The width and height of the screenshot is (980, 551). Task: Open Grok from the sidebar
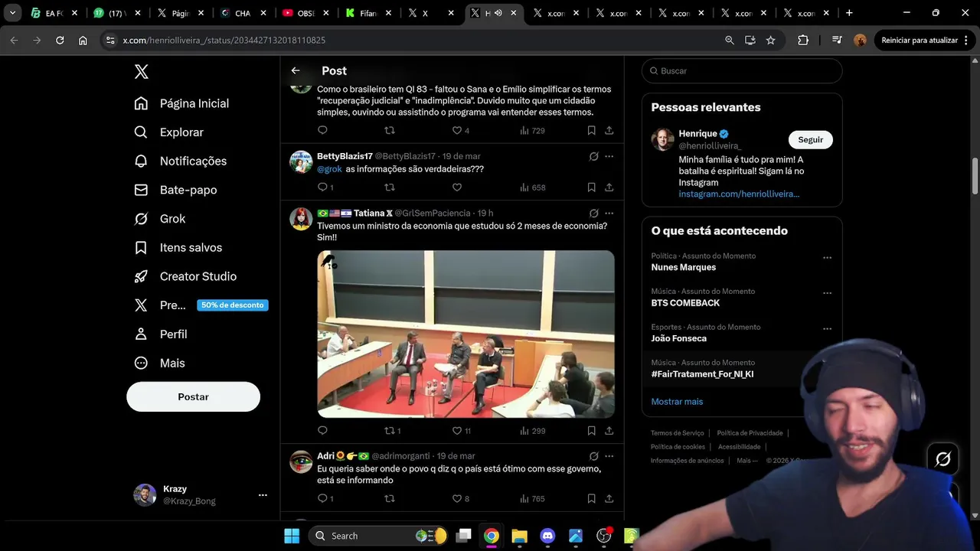(160, 219)
